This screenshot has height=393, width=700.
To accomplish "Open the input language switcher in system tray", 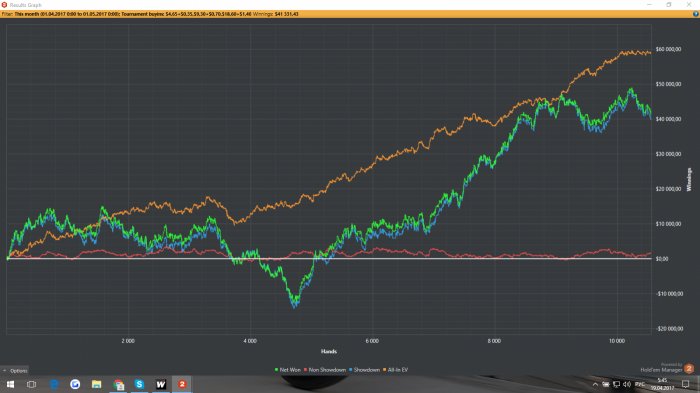I will (640, 384).
